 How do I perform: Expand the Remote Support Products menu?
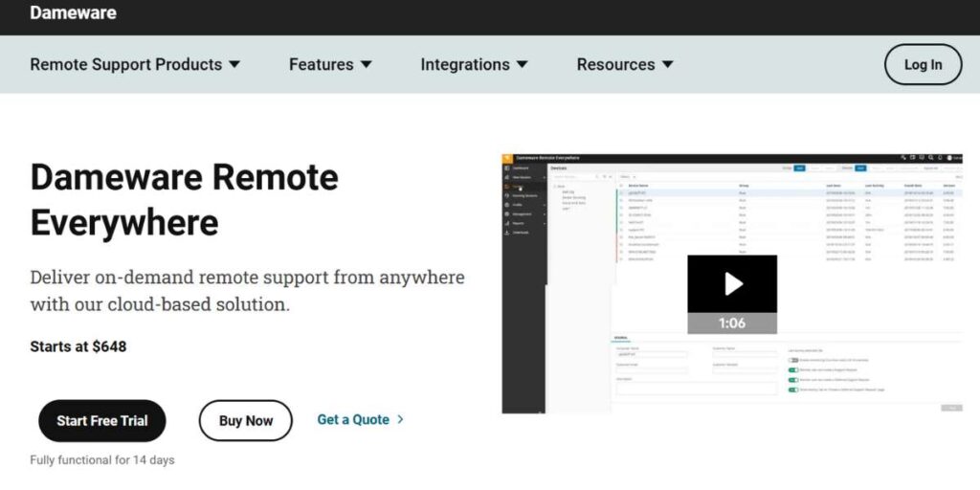point(135,64)
